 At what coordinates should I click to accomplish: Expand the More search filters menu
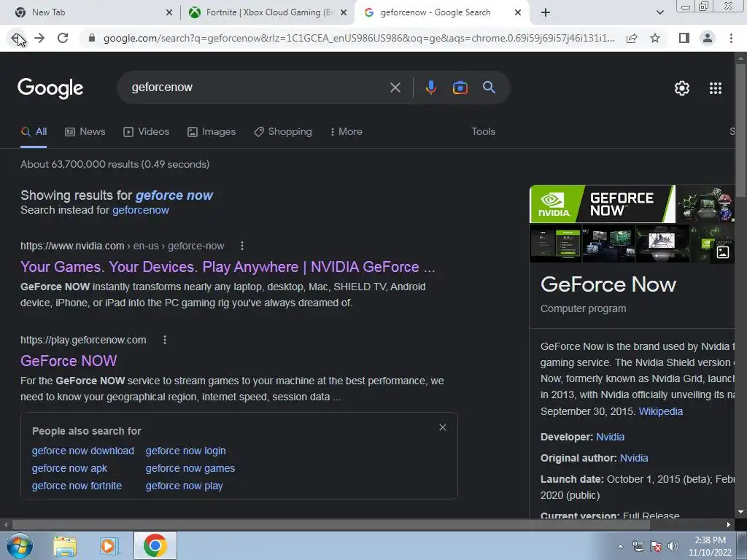tap(346, 132)
